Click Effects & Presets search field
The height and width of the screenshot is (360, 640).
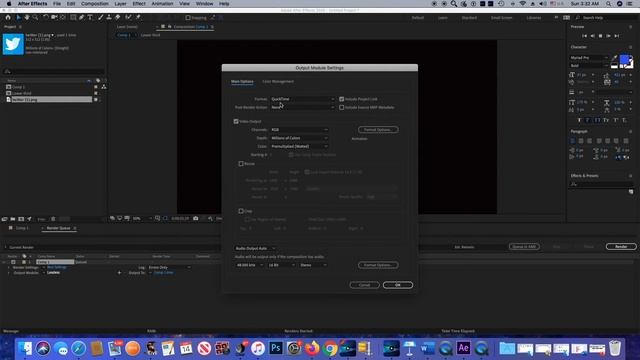[601, 184]
